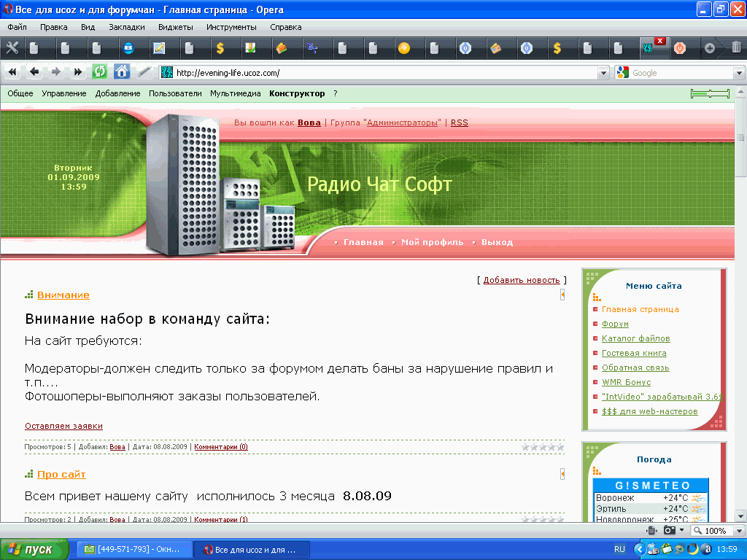Screen dimensions: 747x560
Task: Switch to the tab with the orange circle icon
Action: point(404,48)
